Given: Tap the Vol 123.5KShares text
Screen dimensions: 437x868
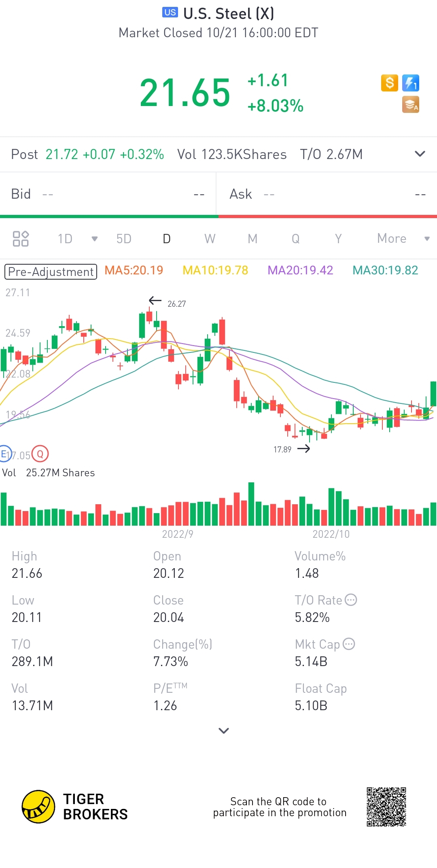Looking at the screenshot, I should pos(232,154).
